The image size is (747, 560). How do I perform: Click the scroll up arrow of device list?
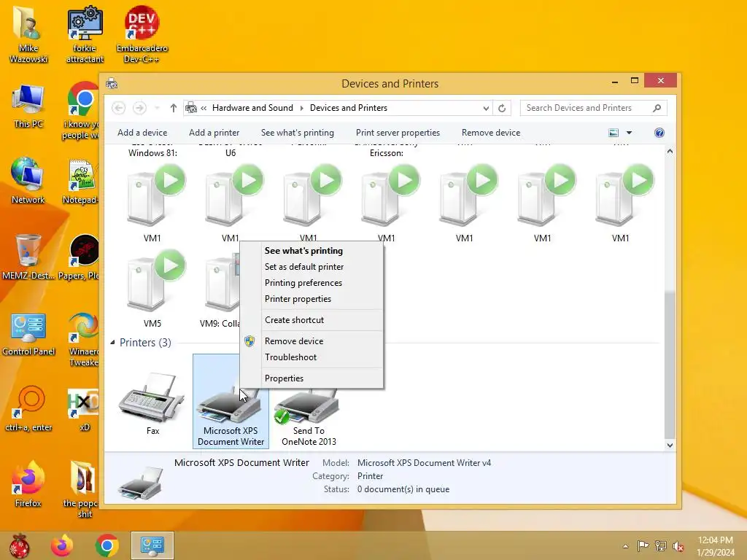(670, 152)
